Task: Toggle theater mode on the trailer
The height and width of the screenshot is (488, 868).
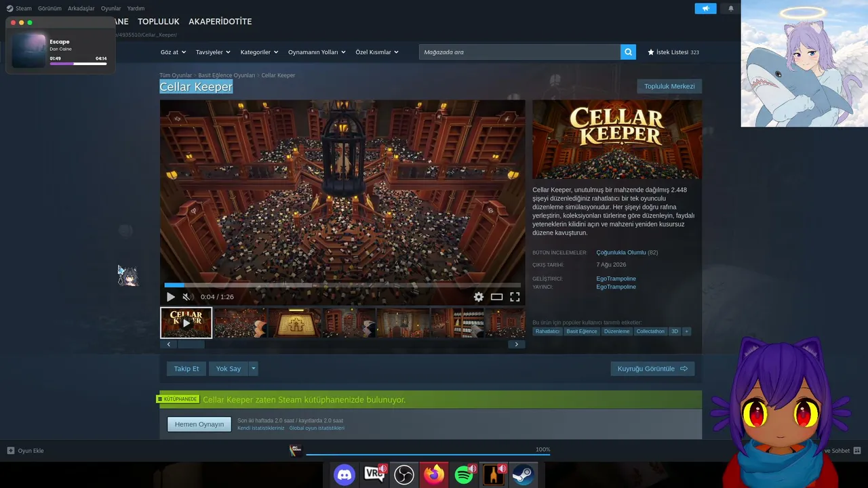Action: [497, 297]
